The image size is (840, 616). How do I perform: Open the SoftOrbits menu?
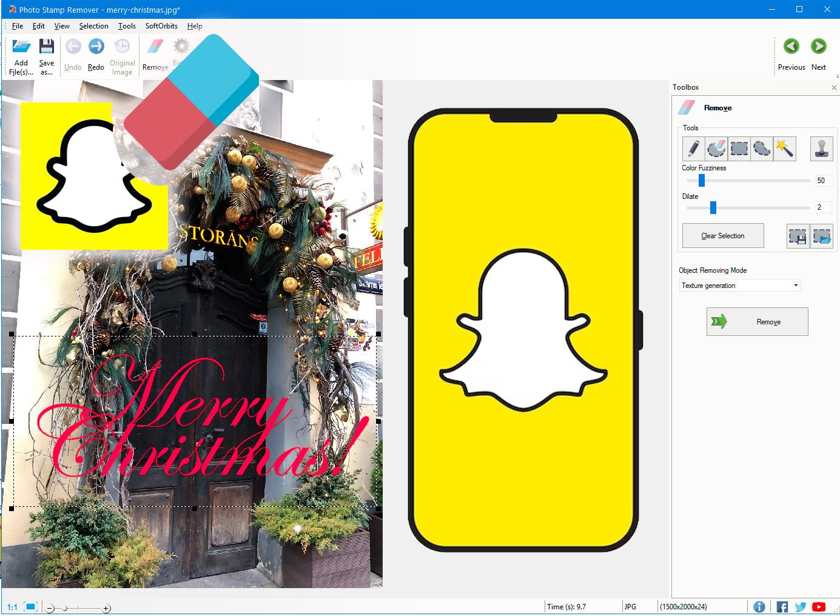(161, 26)
